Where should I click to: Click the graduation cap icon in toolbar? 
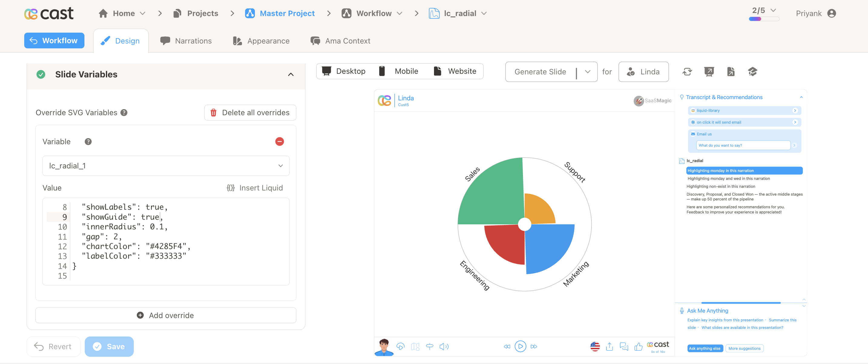752,72
